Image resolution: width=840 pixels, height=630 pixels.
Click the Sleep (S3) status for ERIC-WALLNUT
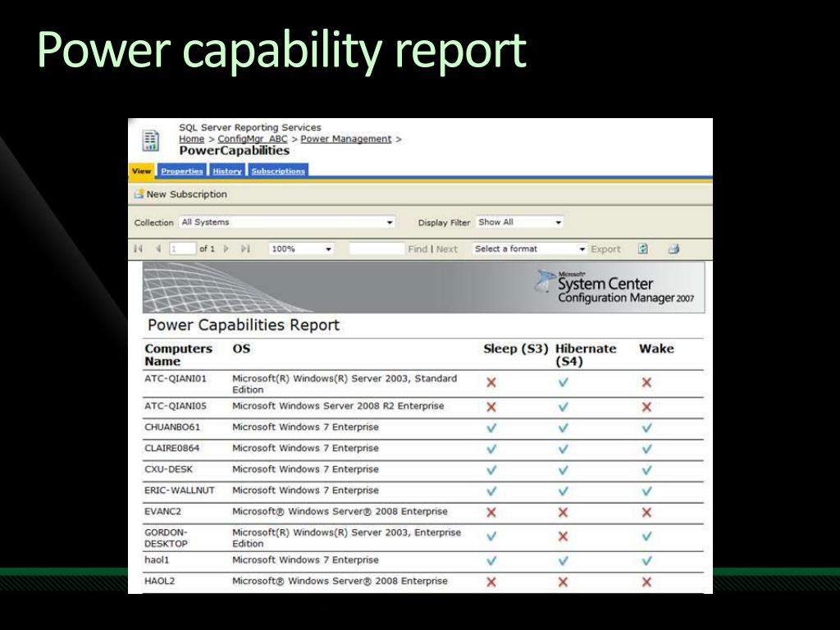pyautogui.click(x=491, y=491)
